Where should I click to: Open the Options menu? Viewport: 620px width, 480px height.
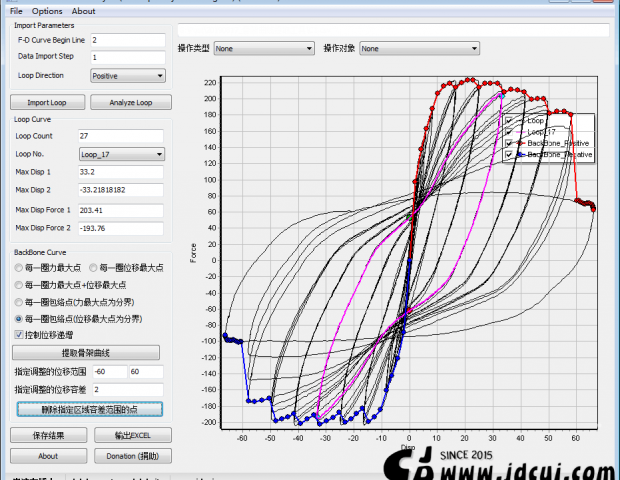pyautogui.click(x=47, y=11)
